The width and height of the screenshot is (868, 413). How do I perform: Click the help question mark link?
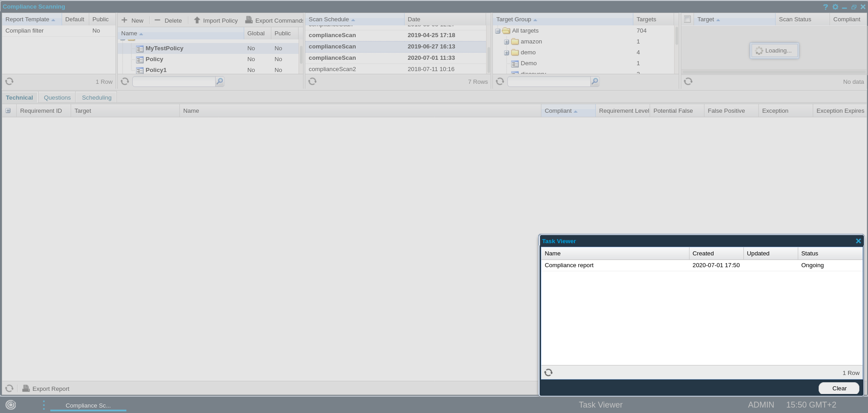pyautogui.click(x=825, y=7)
